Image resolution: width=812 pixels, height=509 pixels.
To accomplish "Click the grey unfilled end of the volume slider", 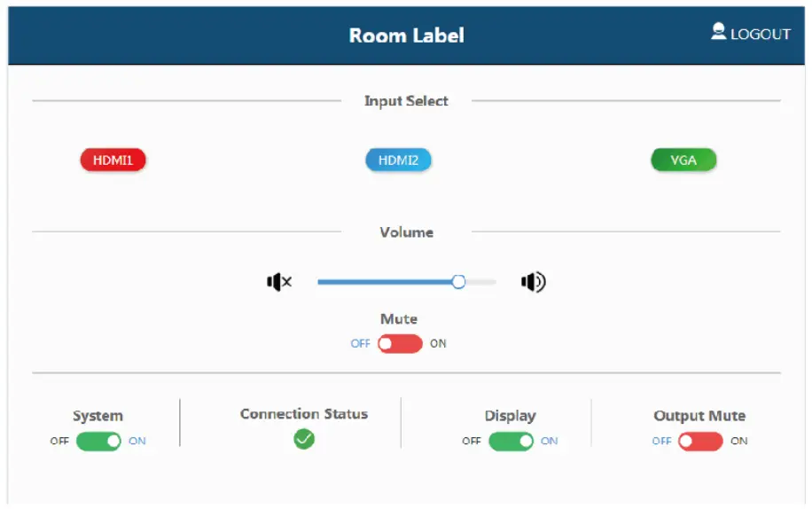I will point(480,282).
